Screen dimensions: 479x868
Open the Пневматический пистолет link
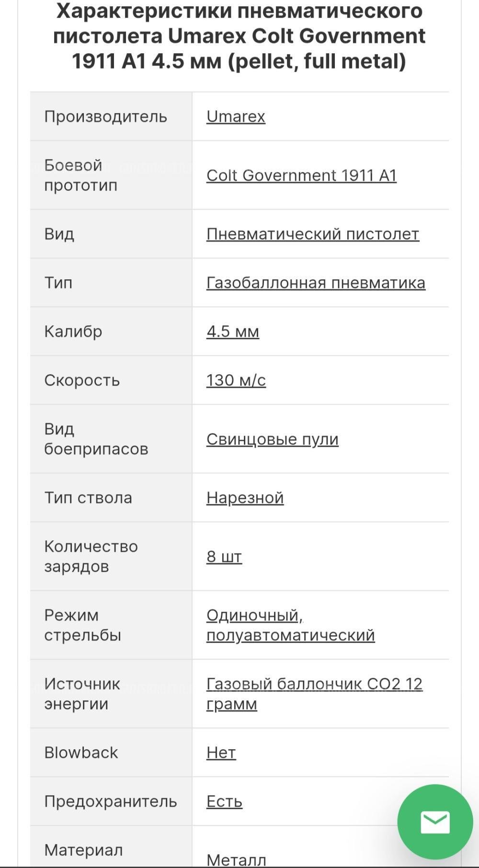[313, 234]
